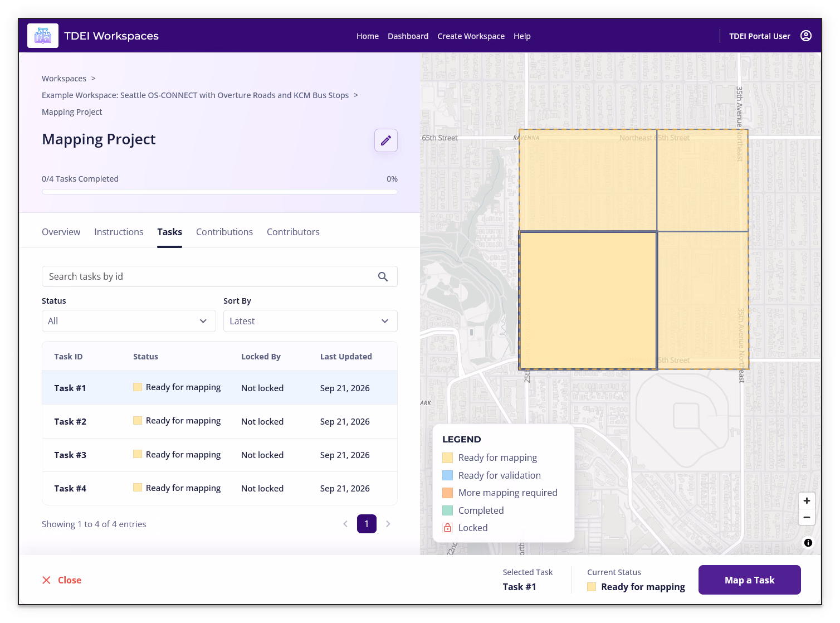Click the tasks completed progress bar

pyautogui.click(x=219, y=192)
